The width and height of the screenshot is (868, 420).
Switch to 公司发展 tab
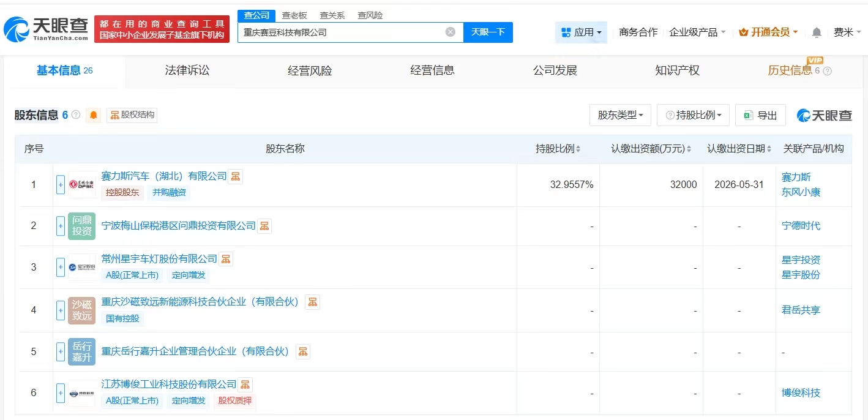(x=555, y=70)
